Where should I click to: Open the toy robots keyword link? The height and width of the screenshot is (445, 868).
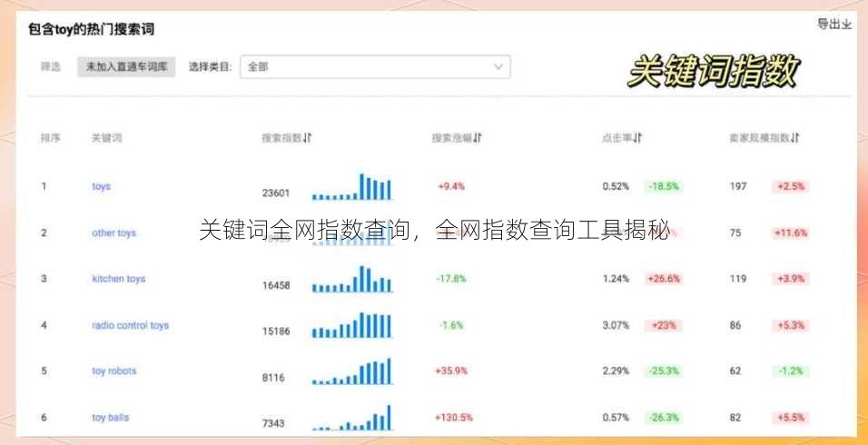(x=113, y=371)
